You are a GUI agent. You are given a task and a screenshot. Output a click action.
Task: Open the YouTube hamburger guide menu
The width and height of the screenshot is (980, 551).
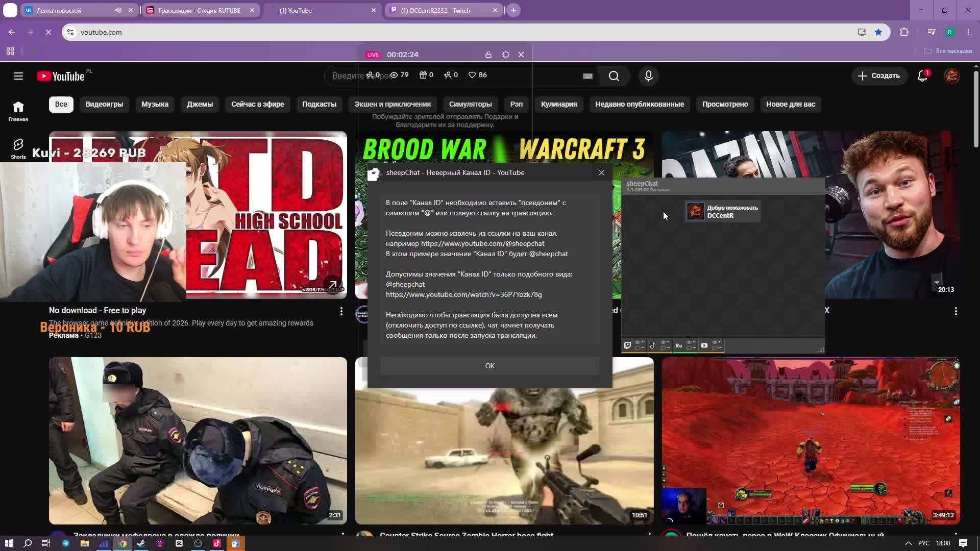tap(18, 76)
